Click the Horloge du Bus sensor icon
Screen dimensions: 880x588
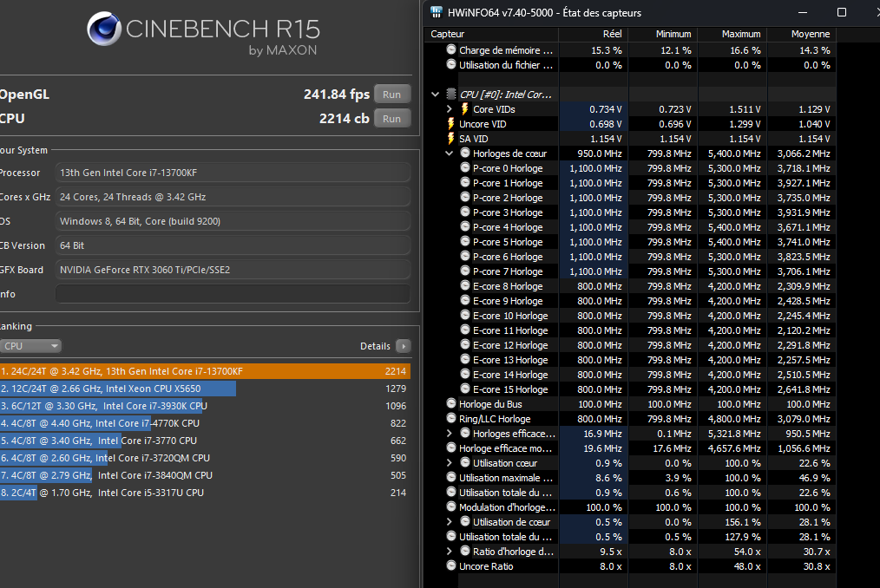[x=451, y=403]
